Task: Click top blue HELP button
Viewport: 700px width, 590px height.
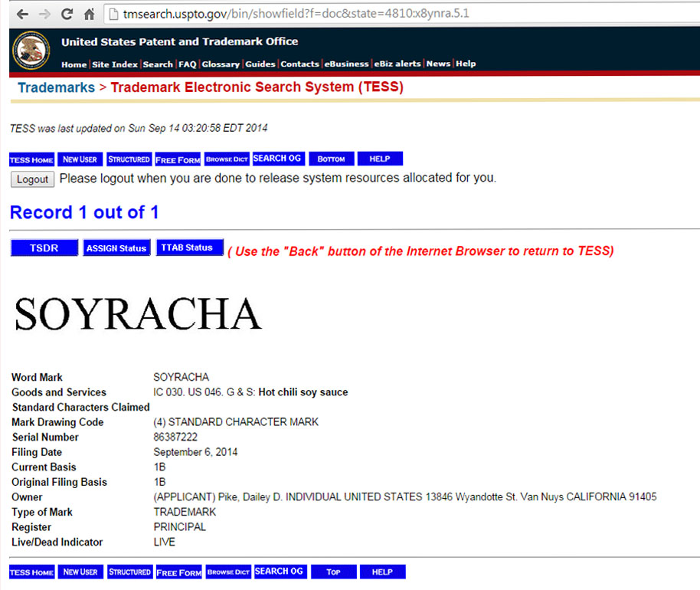Action: tap(380, 159)
